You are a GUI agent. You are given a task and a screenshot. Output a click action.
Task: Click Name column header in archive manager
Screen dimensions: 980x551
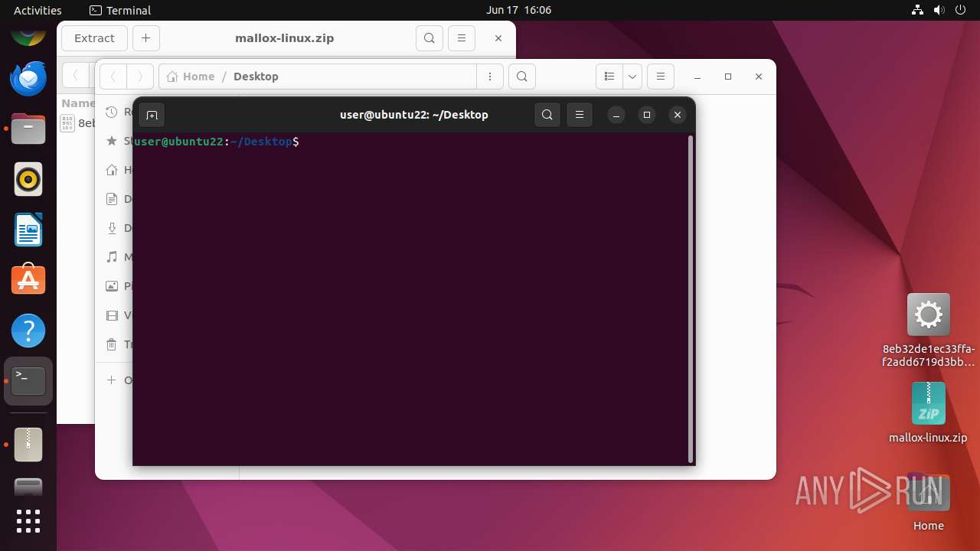pyautogui.click(x=78, y=103)
